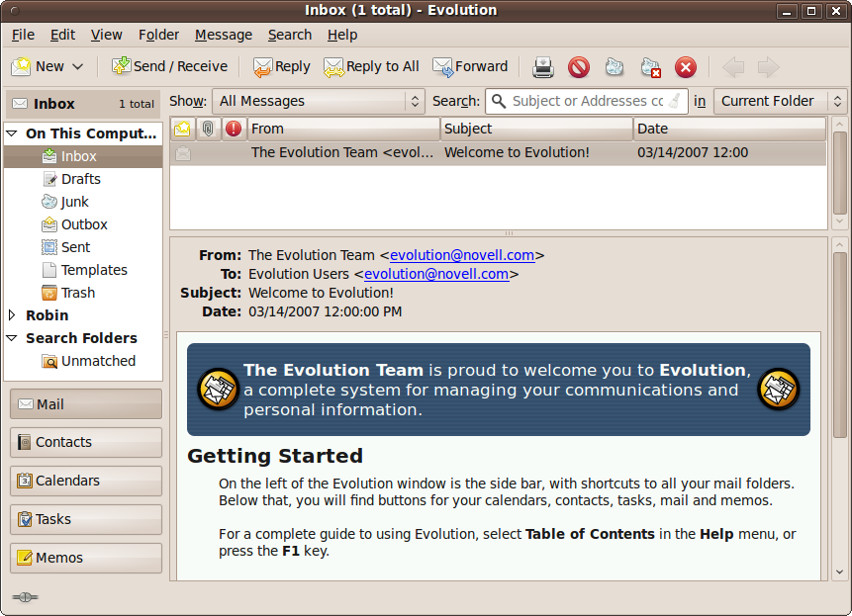Switch to the Memos view
852x616 pixels.
pyautogui.click(x=85, y=558)
